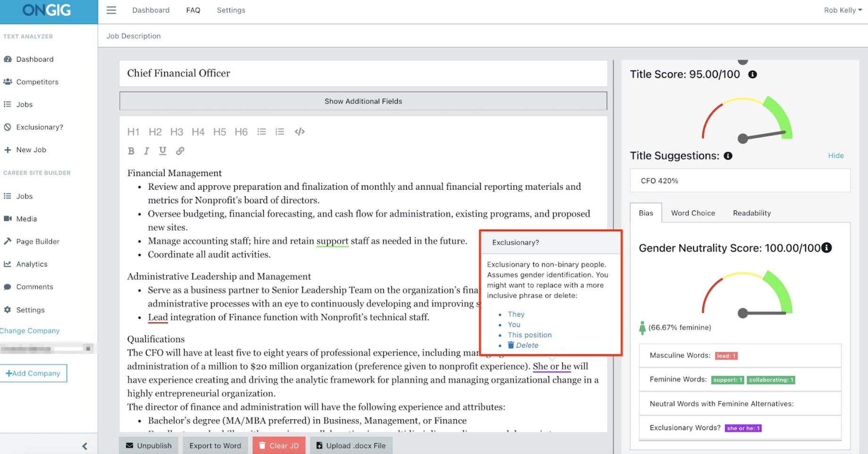The width and height of the screenshot is (868, 454).
Task: Collapse the sidebar with the chevron
Action: (x=85, y=446)
